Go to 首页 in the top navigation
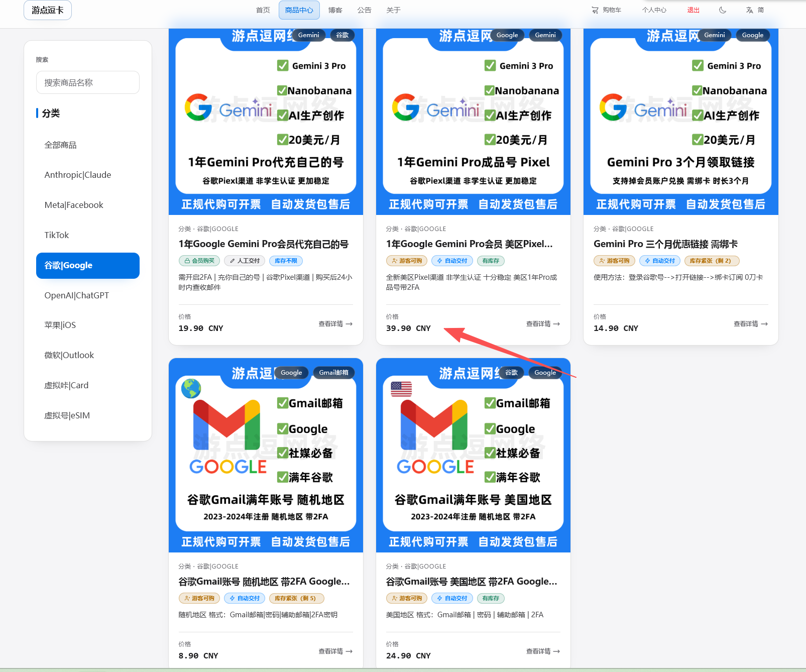Image resolution: width=806 pixels, height=672 pixels. tap(263, 10)
